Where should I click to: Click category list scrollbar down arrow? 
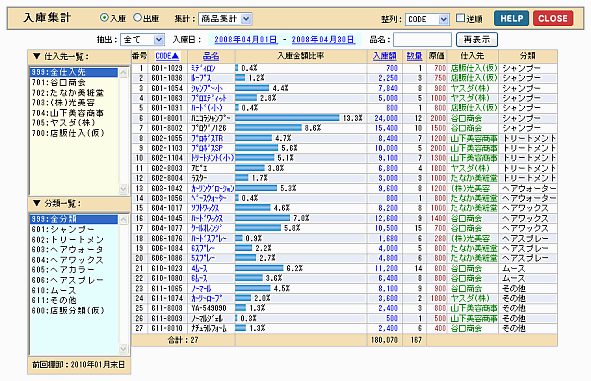(x=124, y=349)
